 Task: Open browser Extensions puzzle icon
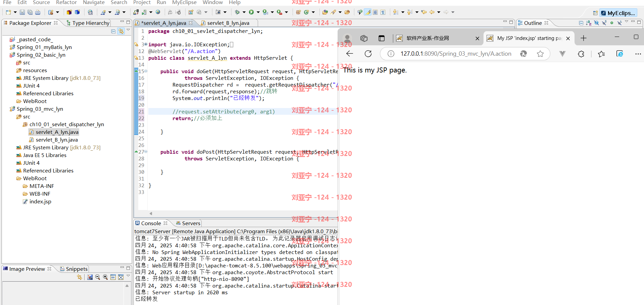pyautogui.click(x=581, y=54)
